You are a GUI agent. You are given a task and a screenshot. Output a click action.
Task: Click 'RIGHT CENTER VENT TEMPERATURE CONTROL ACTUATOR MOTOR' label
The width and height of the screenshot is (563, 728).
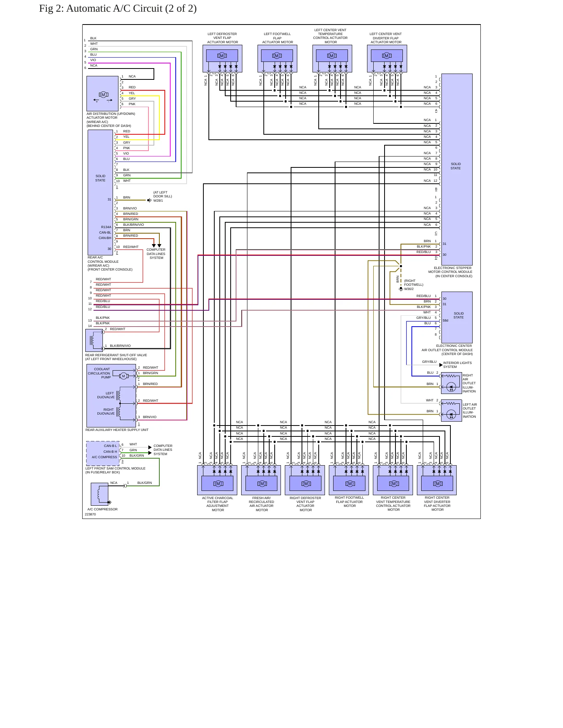(x=393, y=504)
